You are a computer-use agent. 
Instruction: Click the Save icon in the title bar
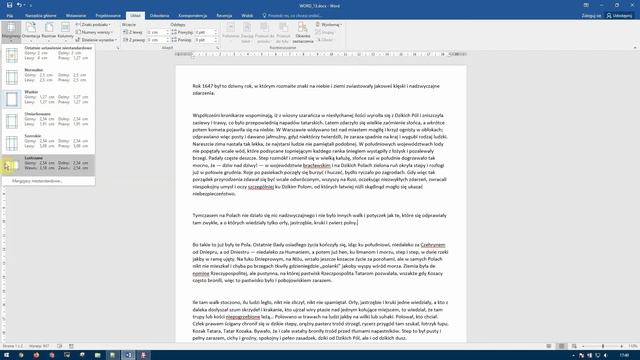coord(9,5)
